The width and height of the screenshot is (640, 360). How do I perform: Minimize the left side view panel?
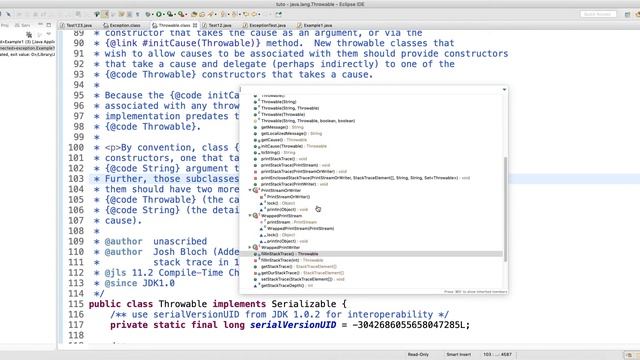tap(40, 25)
